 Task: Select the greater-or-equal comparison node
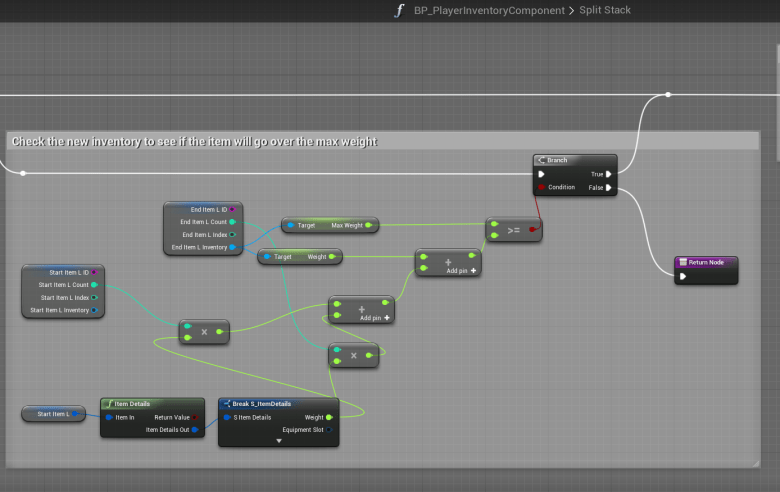click(513, 230)
